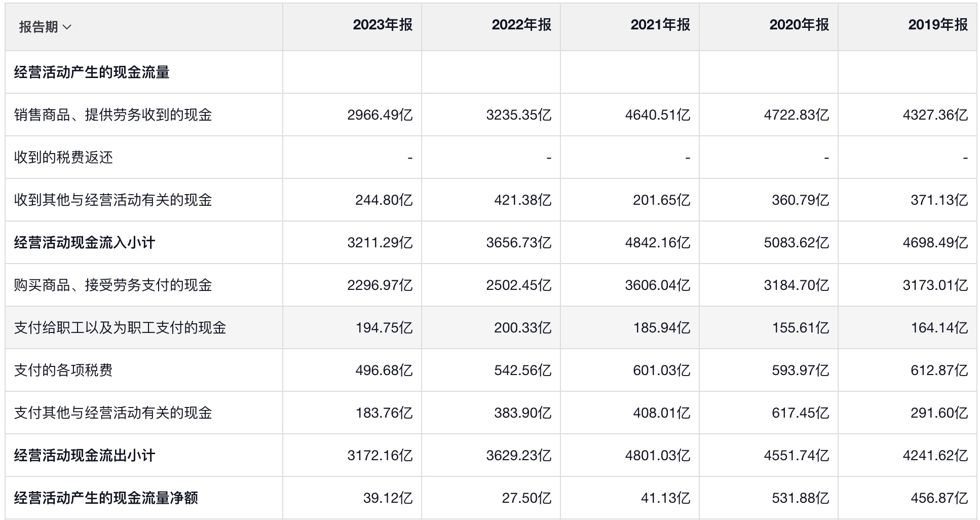Click the 销售商品、提供劳务收到的现金 row label
Screen dimensions: 980x520
point(113,115)
